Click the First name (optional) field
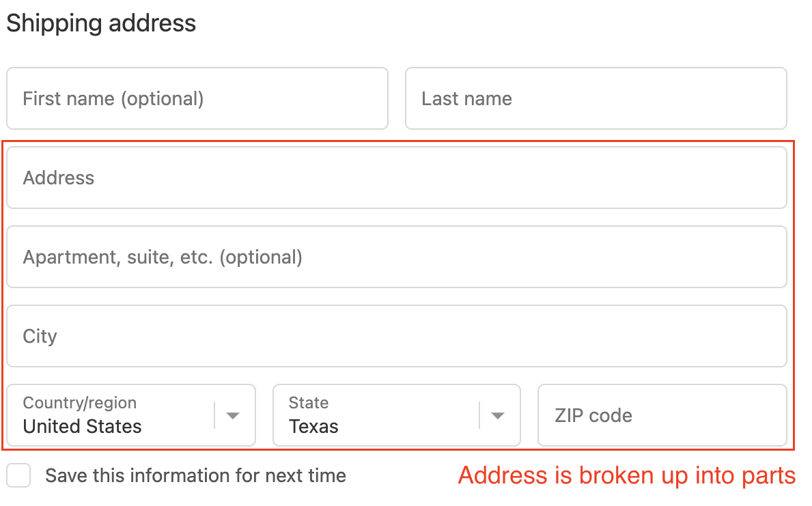Screen dimensions: 812x506 [x=196, y=98]
